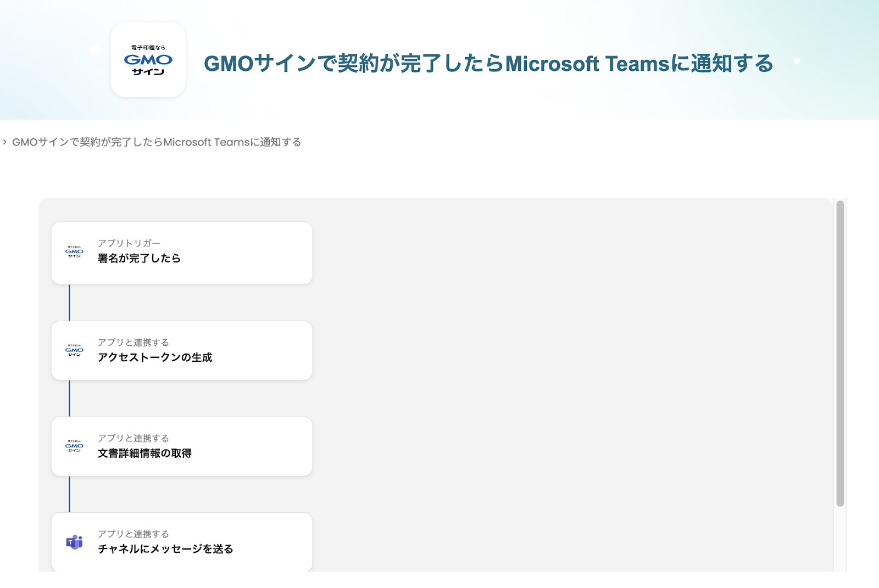Click the breadcrumb chevron arrow
Image resolution: width=879 pixels, height=588 pixels.
point(4,142)
